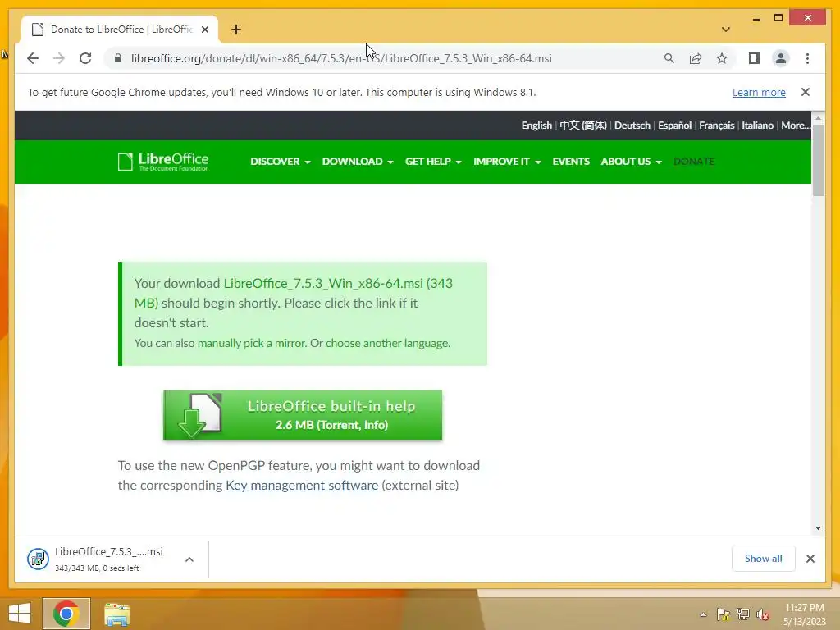The image size is (840, 630).
Task: Open the Info link for built-in help
Action: pos(374,425)
